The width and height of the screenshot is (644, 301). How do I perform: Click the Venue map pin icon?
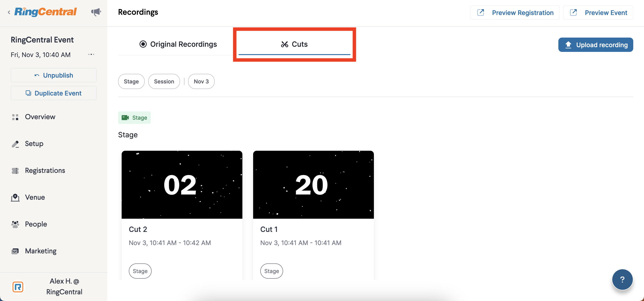tap(15, 197)
